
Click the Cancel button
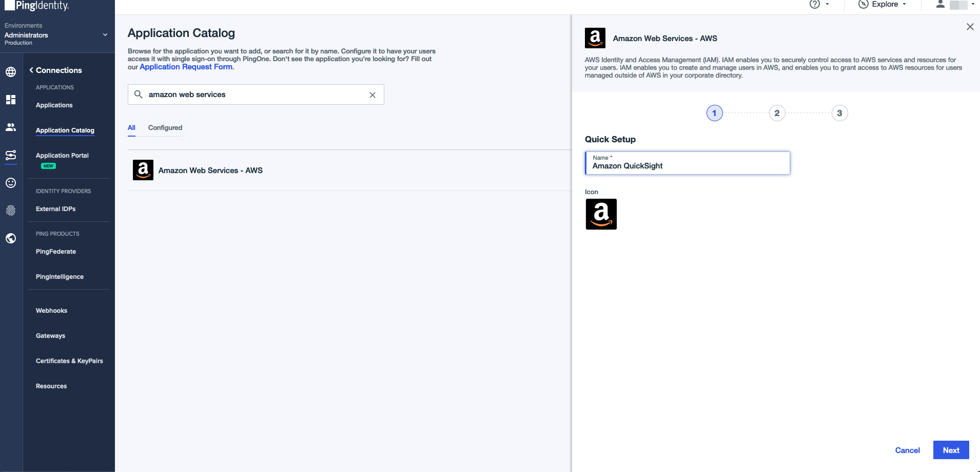[907, 450]
